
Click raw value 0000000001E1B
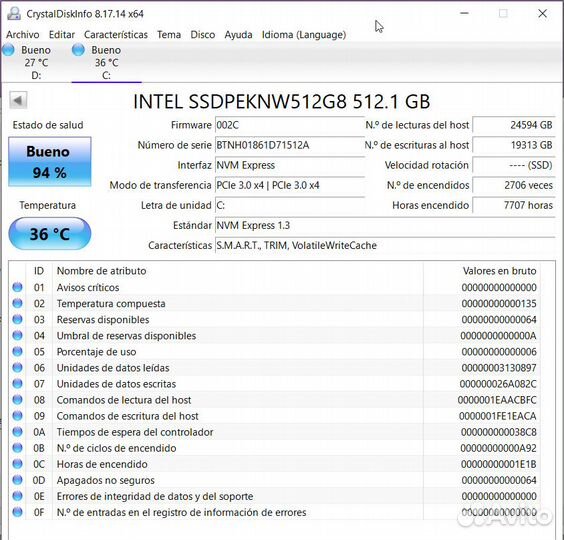499,464
